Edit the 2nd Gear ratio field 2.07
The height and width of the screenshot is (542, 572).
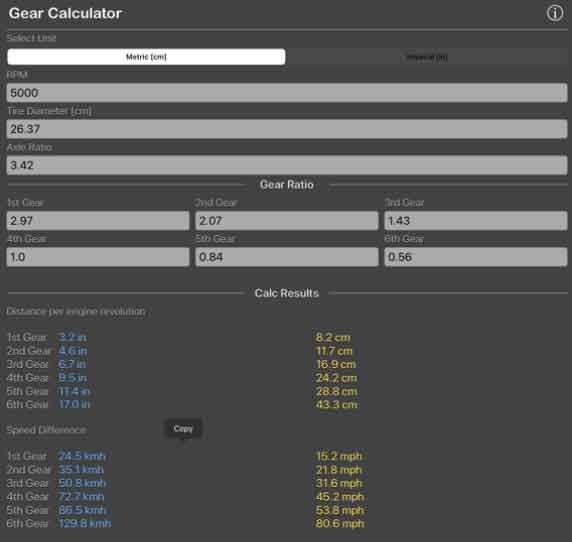tap(287, 221)
